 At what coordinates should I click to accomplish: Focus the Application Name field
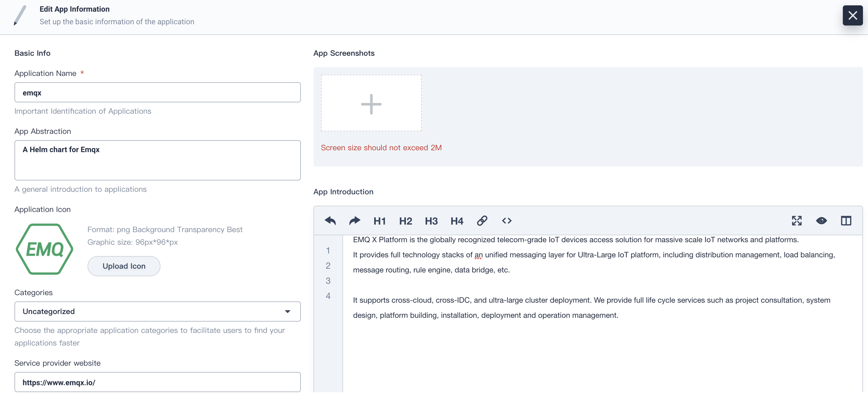(x=157, y=92)
